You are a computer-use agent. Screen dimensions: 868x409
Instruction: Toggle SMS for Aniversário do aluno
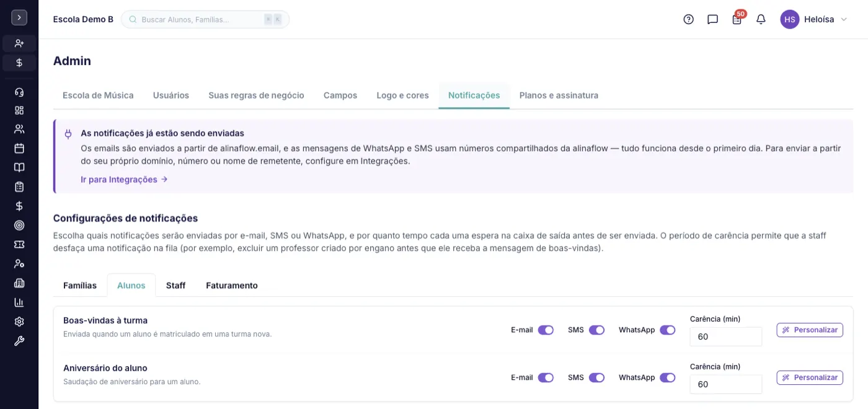[x=596, y=377]
